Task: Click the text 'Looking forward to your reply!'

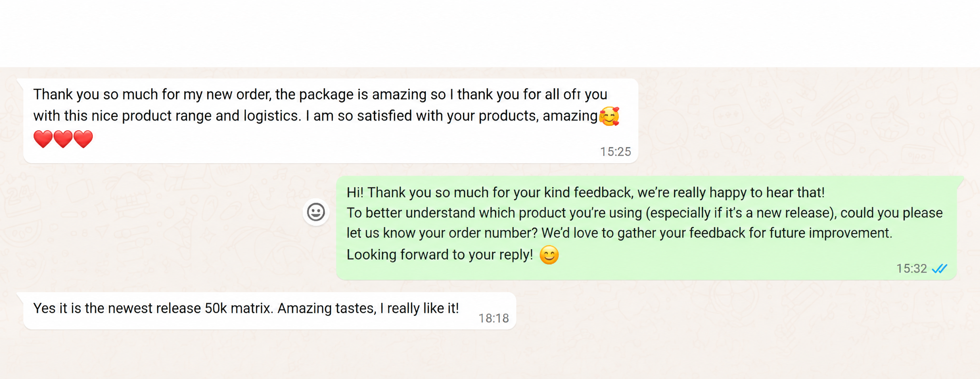Action: (440, 255)
